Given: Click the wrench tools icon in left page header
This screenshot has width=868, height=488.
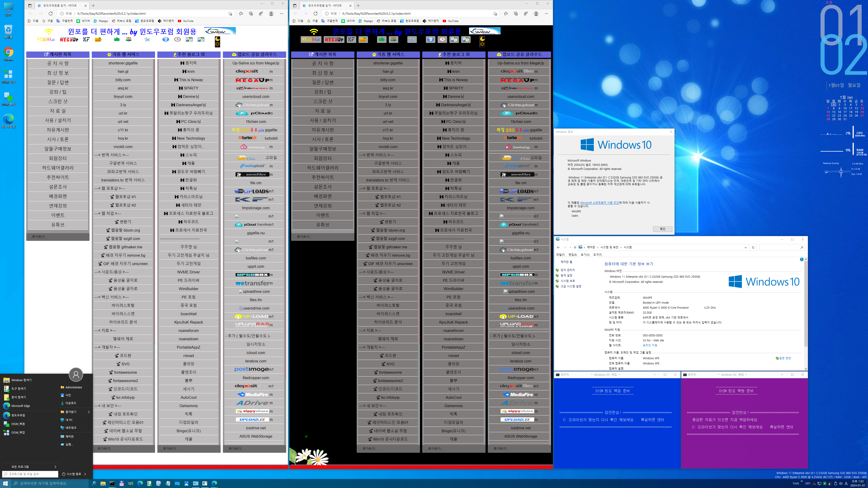Looking at the screenshot, I should tap(147, 39).
